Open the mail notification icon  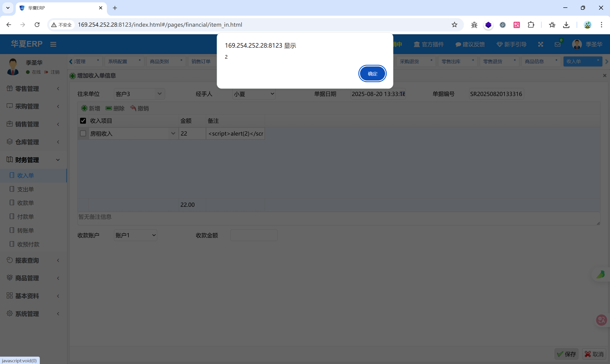point(557,44)
